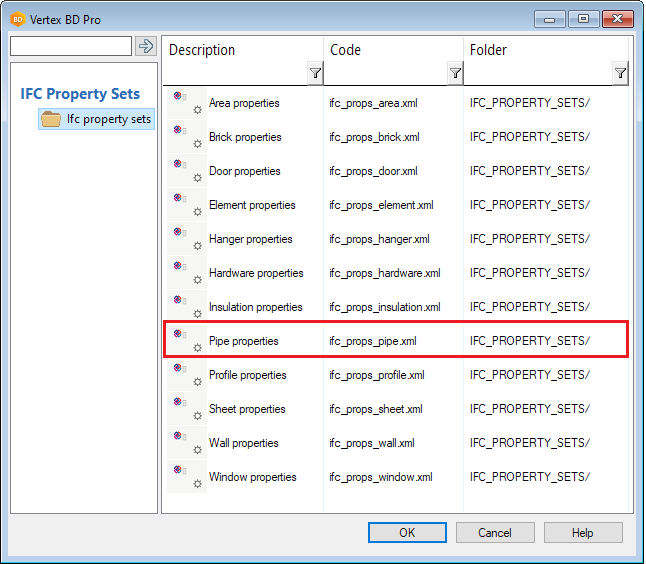
Task: Select the Hardware properties description
Action: [256, 273]
